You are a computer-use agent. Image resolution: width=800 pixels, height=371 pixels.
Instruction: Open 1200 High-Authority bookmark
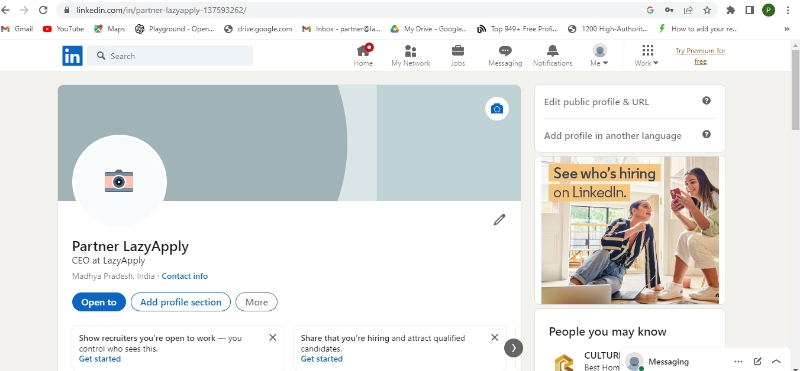coord(608,29)
